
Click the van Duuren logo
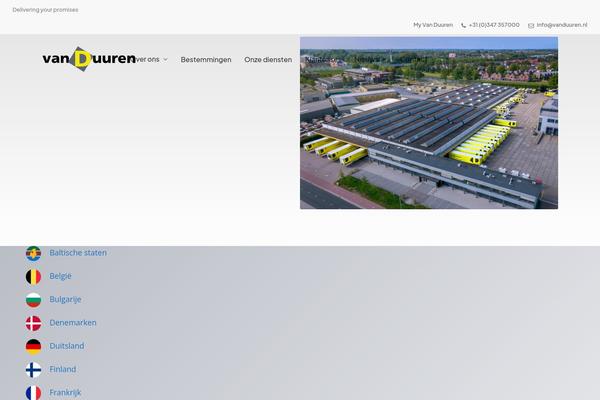[89, 59]
